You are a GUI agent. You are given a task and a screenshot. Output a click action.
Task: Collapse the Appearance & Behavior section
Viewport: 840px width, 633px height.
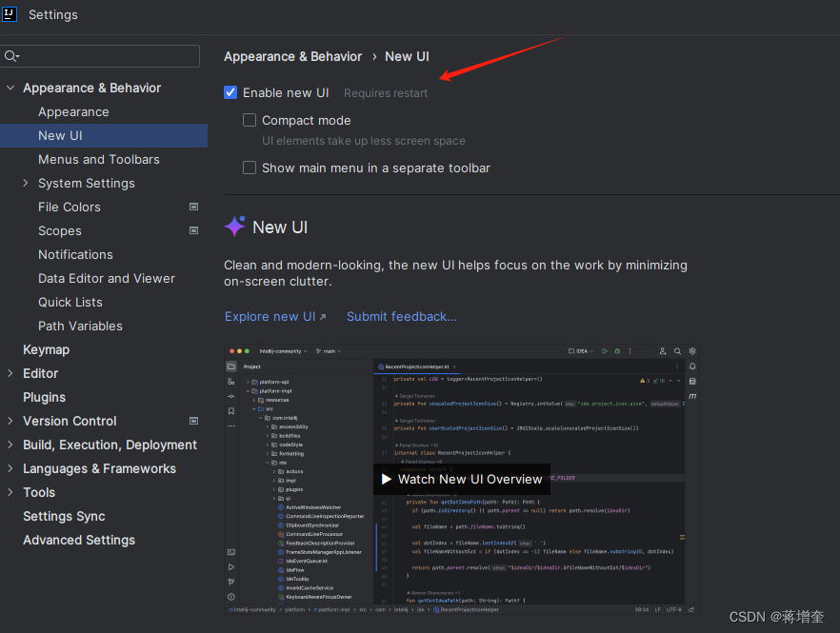click(10, 88)
